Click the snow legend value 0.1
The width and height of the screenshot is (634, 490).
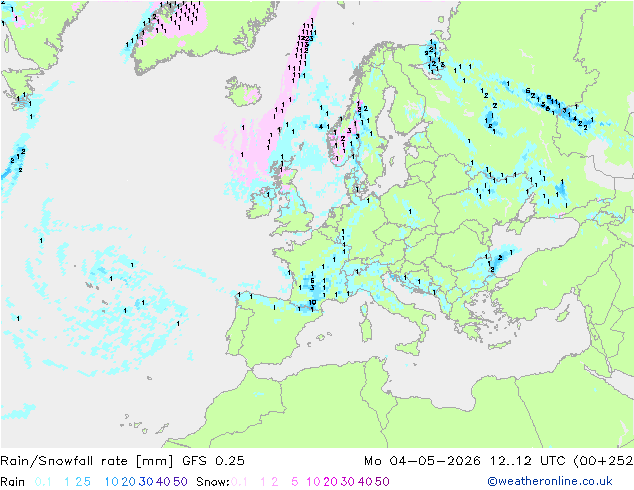[x=239, y=482]
